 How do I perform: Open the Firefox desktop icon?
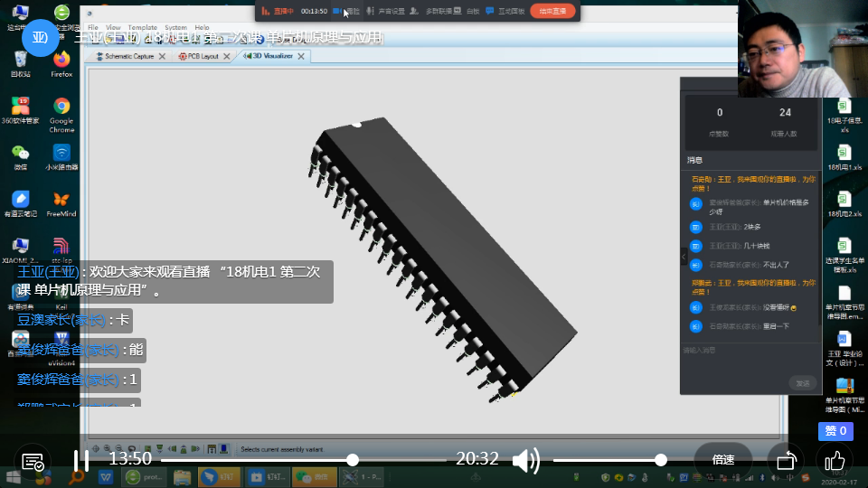61,64
